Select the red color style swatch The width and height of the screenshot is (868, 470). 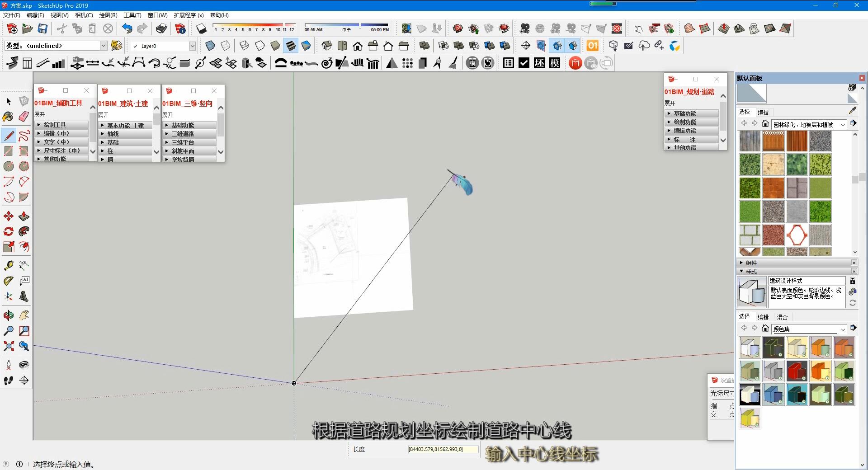click(x=797, y=371)
